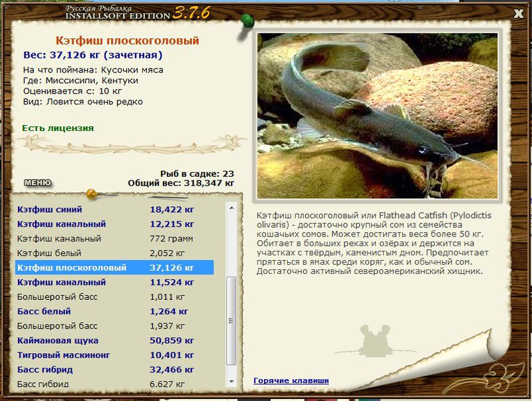The height and width of the screenshot is (401, 532).
Task: Open the МЕНЮ button
Action: point(38,183)
